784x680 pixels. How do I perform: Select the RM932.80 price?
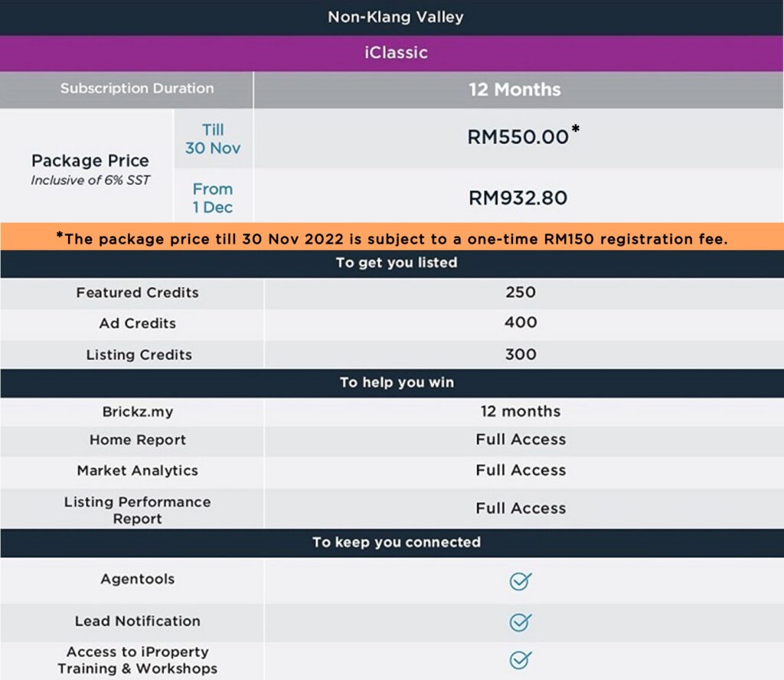coord(518,198)
